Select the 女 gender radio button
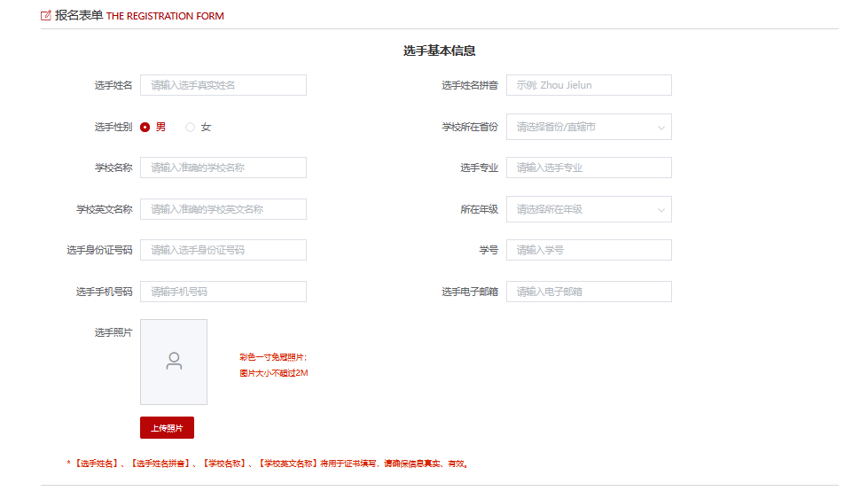Viewport: 868px width, 491px height. tap(190, 127)
